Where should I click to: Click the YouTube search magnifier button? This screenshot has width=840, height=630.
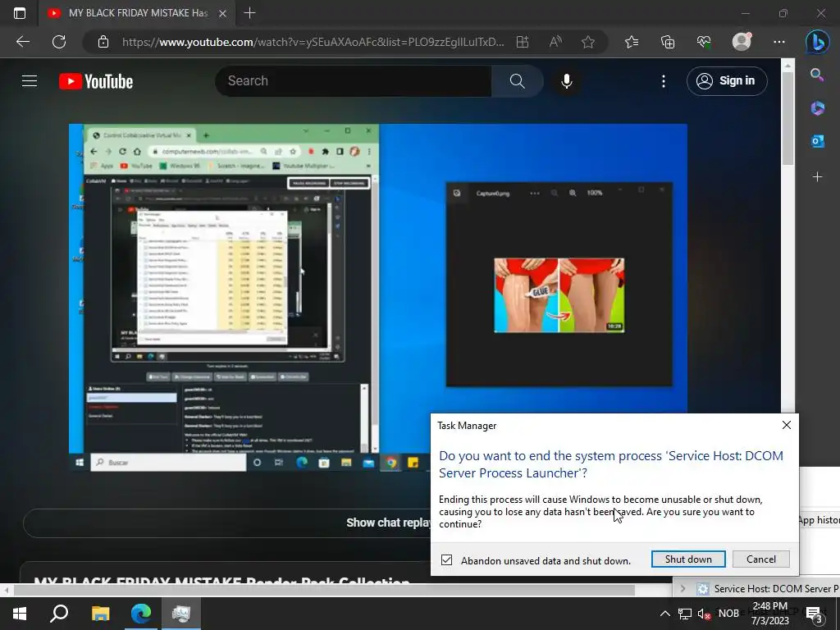[517, 81]
